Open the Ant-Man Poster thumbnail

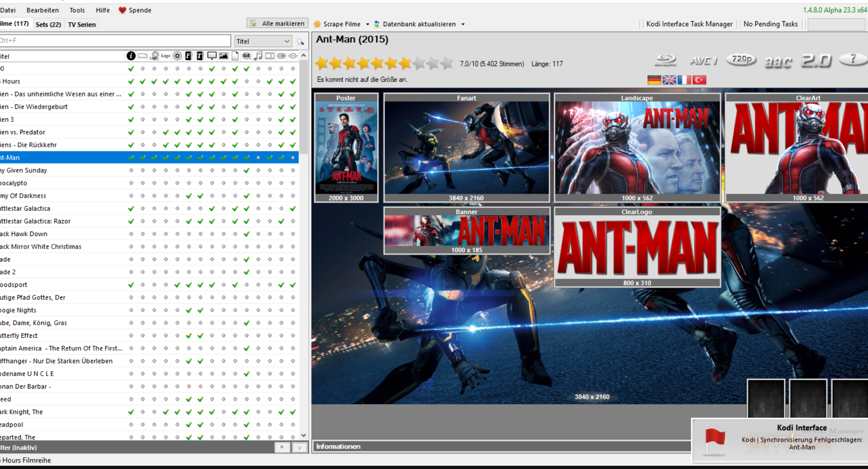346,148
